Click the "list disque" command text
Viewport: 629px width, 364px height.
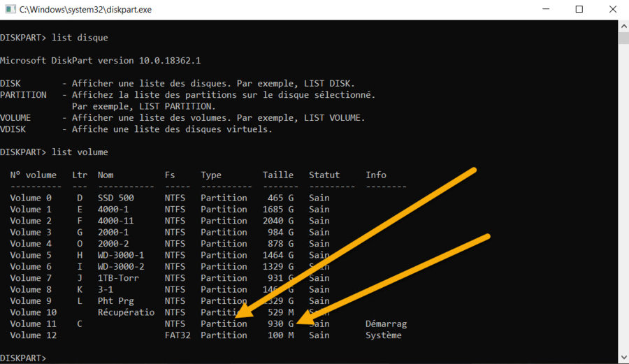coord(80,38)
